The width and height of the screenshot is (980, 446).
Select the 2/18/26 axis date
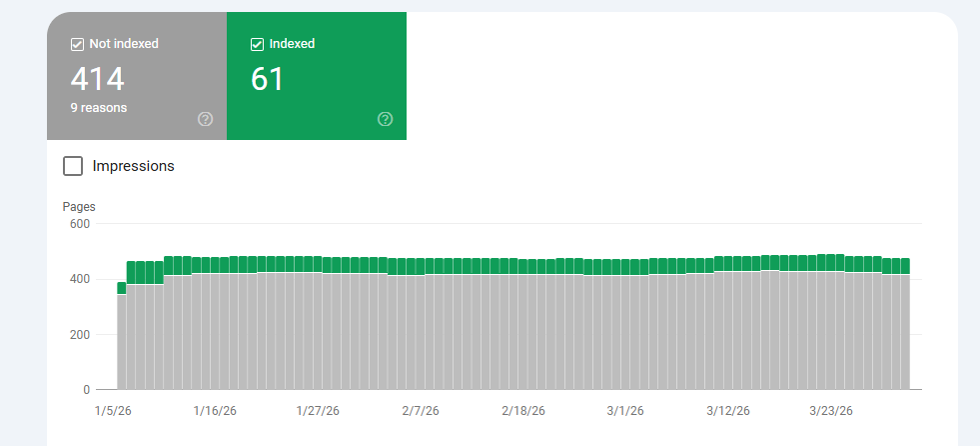523,411
